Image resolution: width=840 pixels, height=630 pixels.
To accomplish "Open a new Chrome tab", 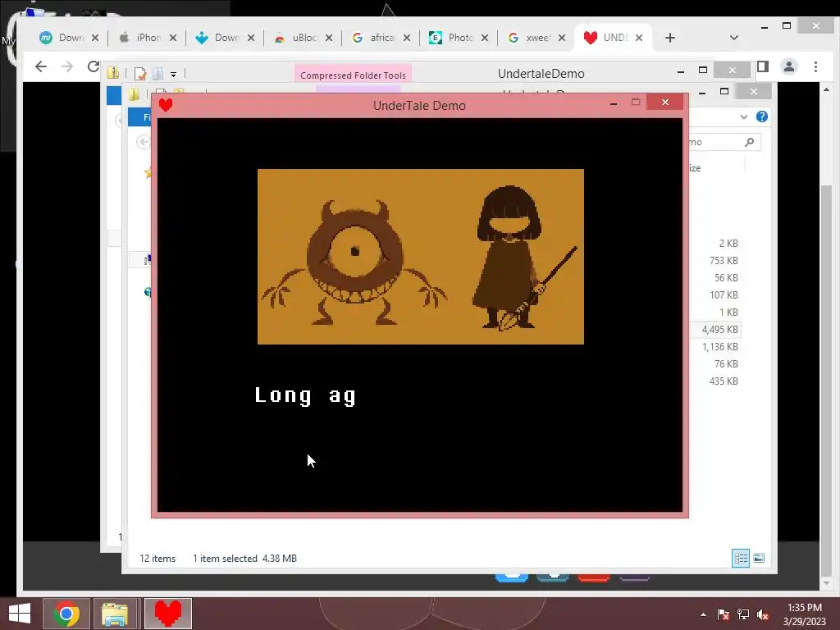I will coord(669,38).
